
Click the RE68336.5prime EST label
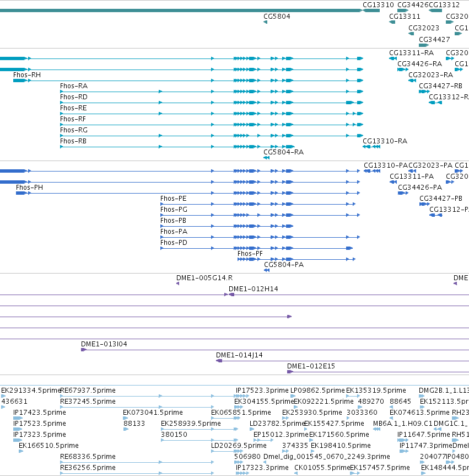88,457
